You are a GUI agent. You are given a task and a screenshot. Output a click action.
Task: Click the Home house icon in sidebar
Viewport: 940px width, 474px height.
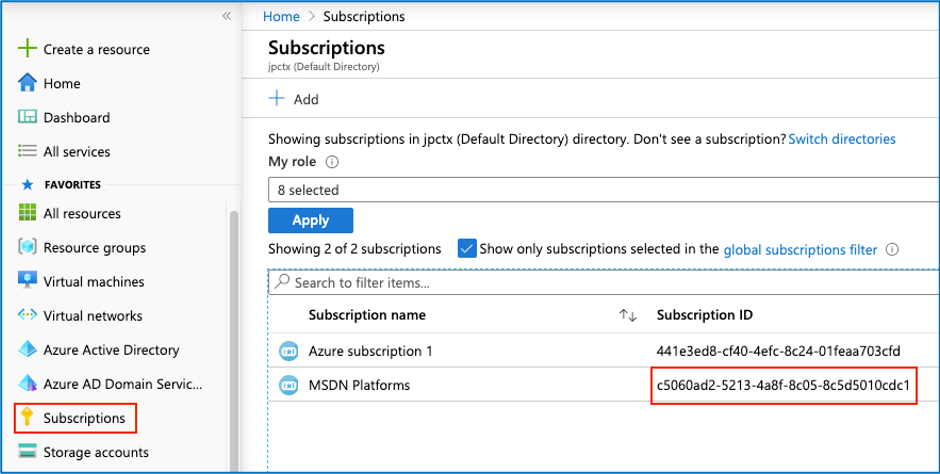coord(28,83)
